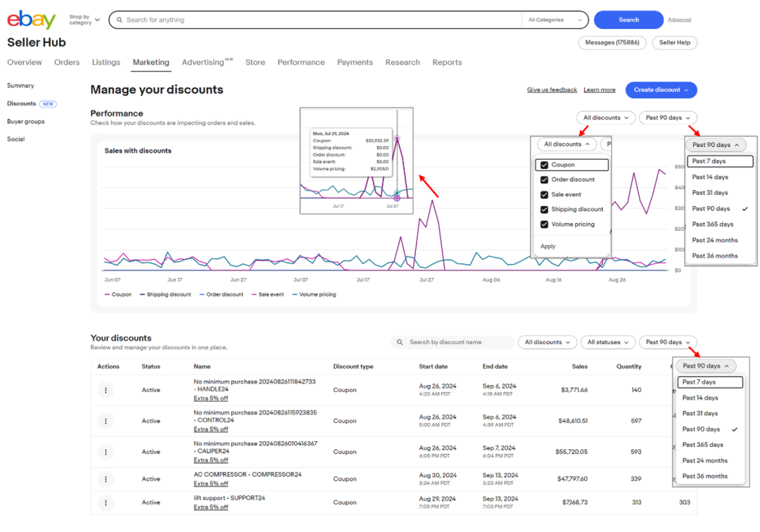The width and height of the screenshot is (760, 532).
Task: Expand the All Categories dropdown
Action: pos(555,20)
